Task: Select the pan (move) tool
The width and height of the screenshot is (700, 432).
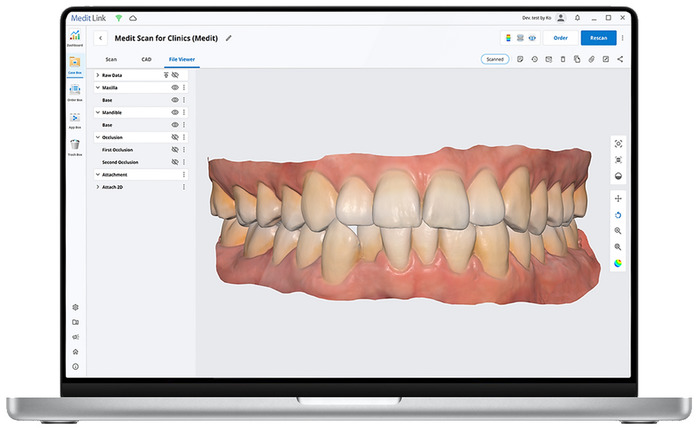Action: [618, 199]
